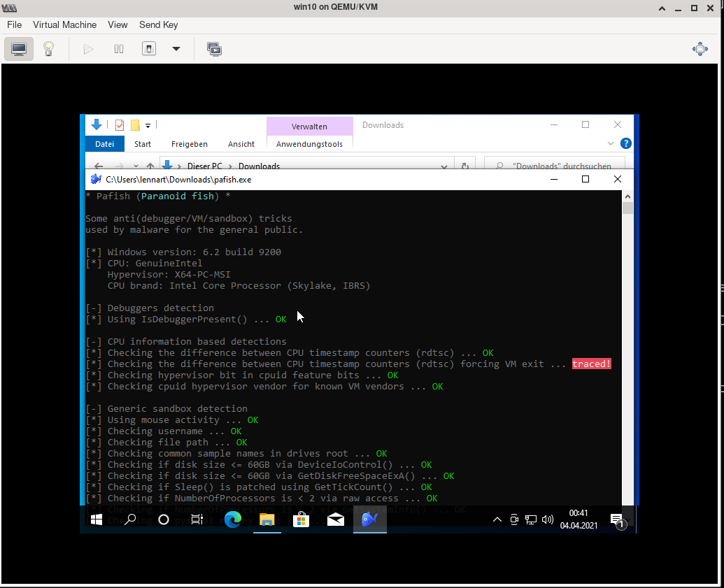724x588 pixels.
Task: Click the Properties checkmark quick-access icon
Action: [x=119, y=125]
